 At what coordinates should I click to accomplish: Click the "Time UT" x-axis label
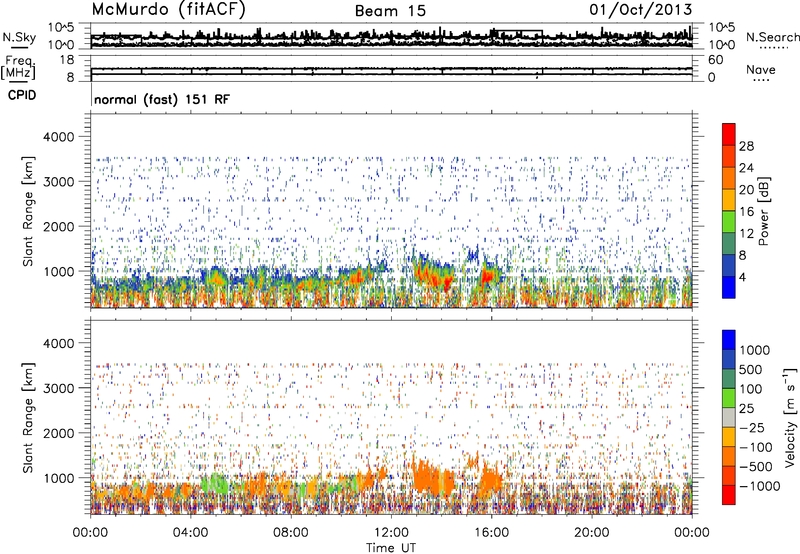(x=391, y=548)
